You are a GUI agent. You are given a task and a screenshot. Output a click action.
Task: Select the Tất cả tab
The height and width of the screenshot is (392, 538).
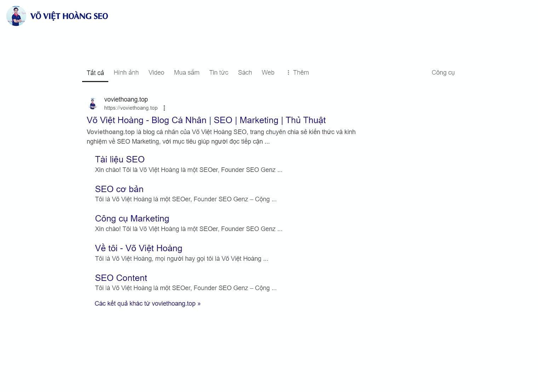coord(95,73)
